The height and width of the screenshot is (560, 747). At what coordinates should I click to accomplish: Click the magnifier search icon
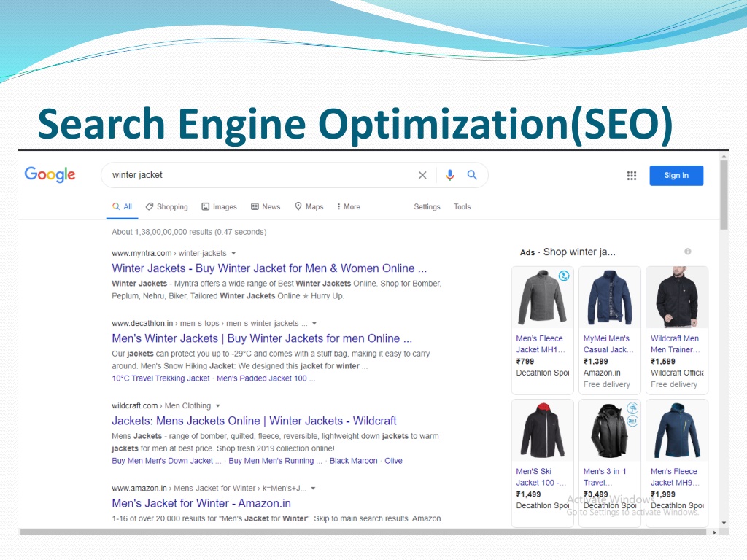pos(472,175)
